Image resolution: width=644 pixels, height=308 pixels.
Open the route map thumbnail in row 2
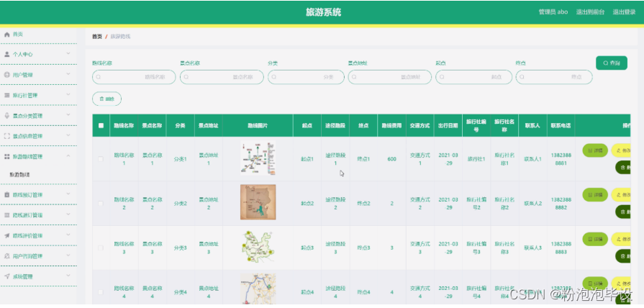click(x=258, y=203)
